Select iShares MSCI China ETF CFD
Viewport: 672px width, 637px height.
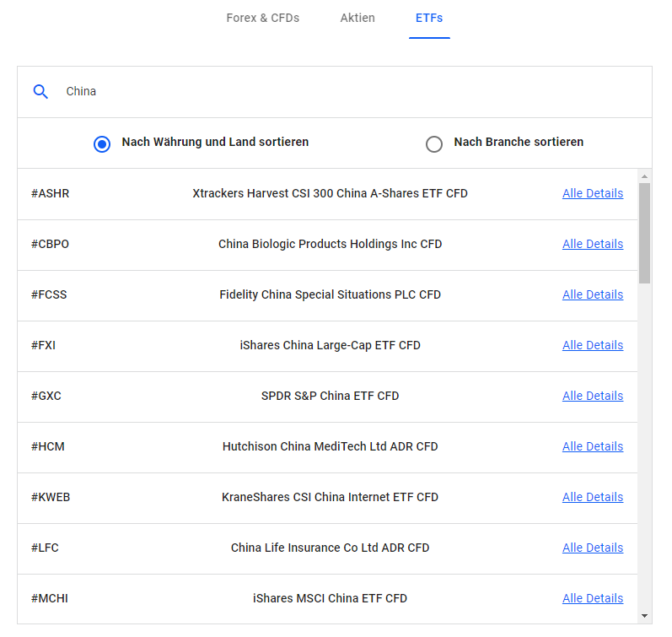point(330,598)
